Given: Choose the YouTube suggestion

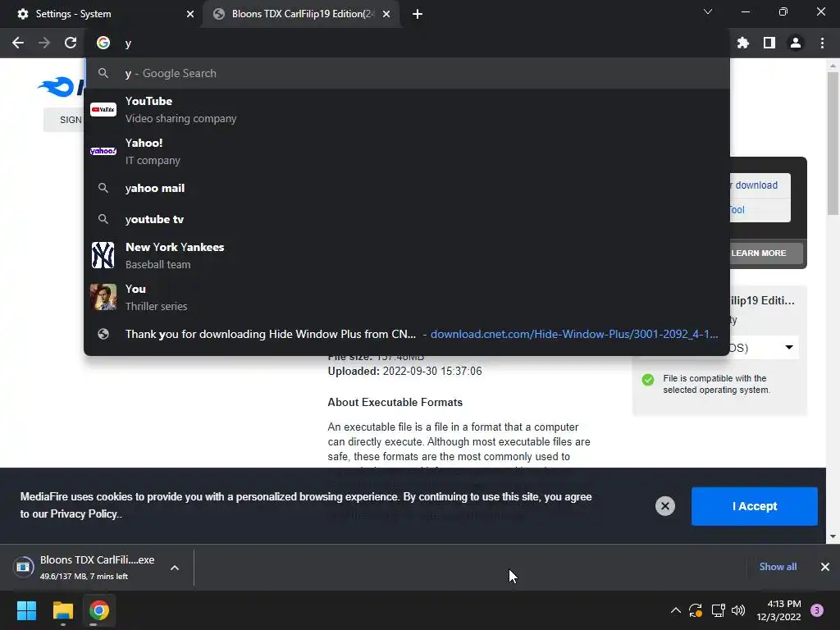Looking at the screenshot, I should (407, 109).
